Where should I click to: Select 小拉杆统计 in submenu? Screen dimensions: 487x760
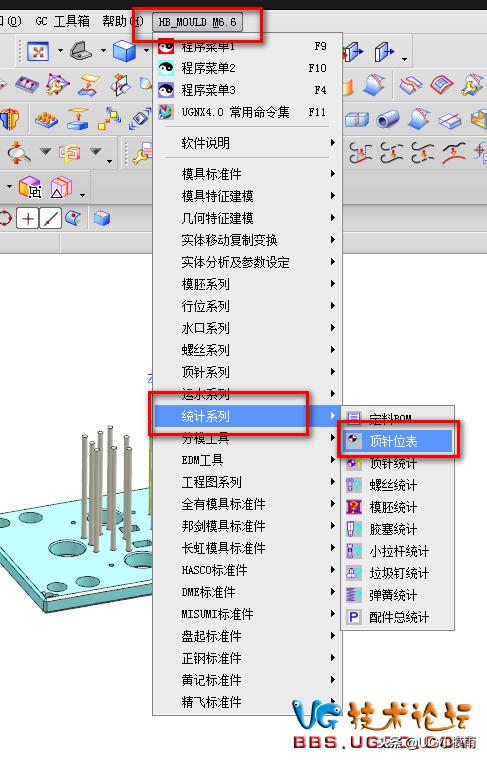tap(398, 551)
